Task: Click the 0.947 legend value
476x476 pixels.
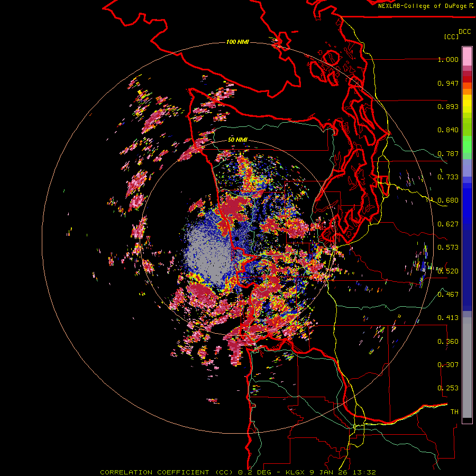Action: click(448, 83)
